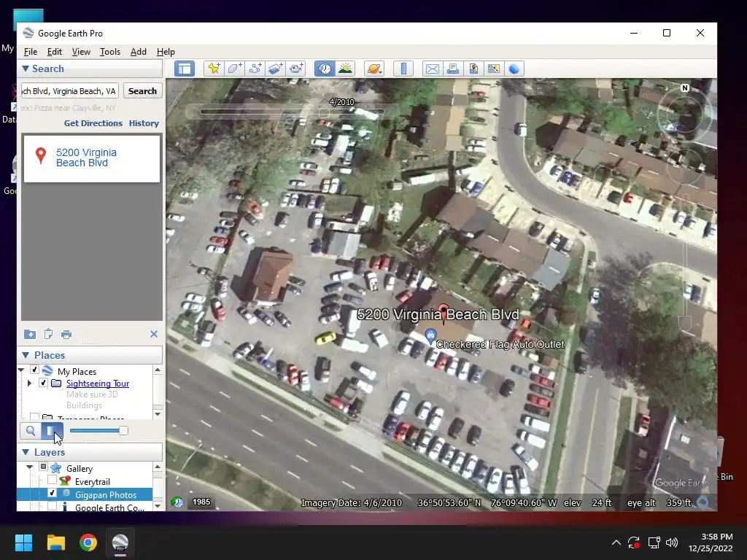The height and width of the screenshot is (560, 747).
Task: Collapse the Search panel
Action: [26, 69]
